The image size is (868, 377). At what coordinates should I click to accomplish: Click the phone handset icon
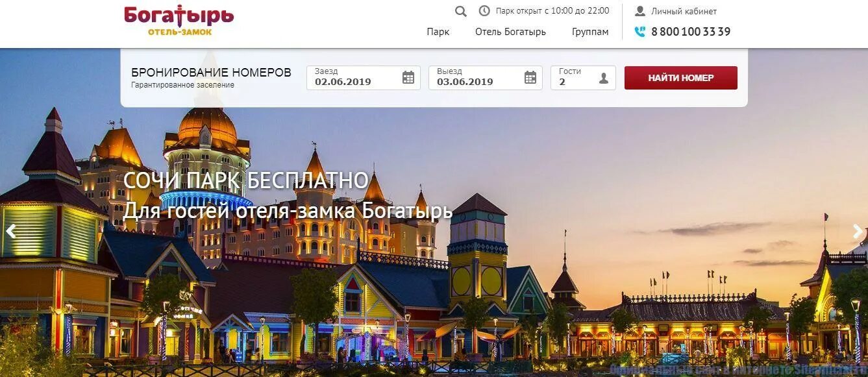pos(640,31)
